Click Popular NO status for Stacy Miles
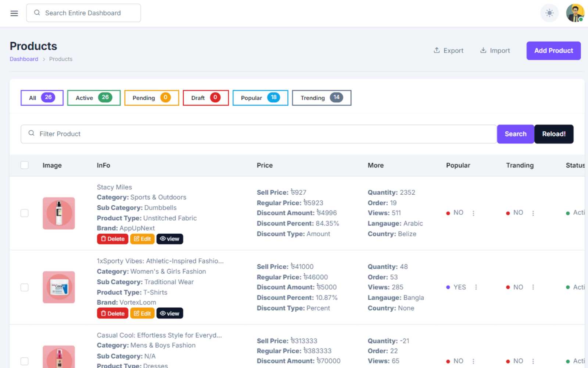This screenshot has height=368, width=588. 455,213
